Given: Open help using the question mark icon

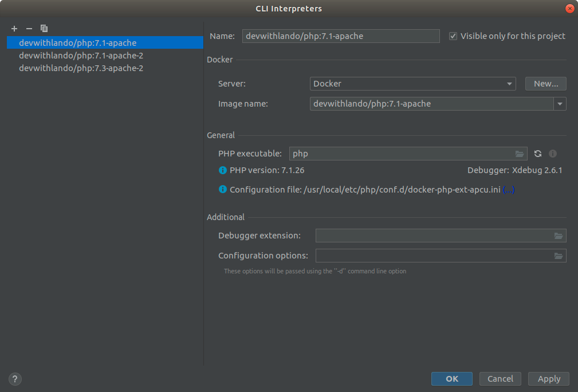Looking at the screenshot, I should coord(14,379).
